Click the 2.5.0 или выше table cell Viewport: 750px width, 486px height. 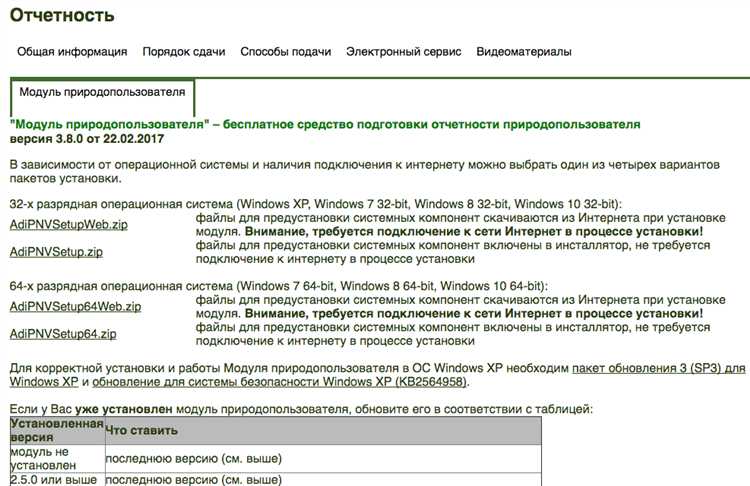(x=57, y=479)
